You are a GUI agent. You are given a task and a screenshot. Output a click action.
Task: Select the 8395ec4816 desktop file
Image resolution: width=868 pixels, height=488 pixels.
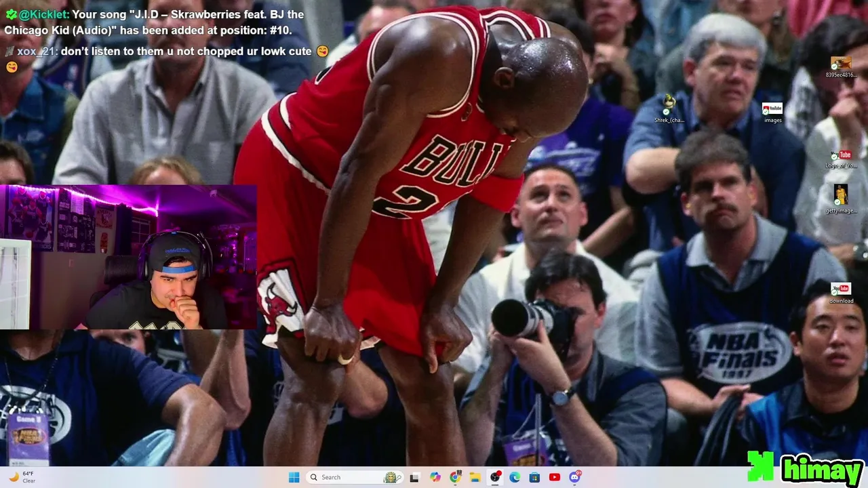coord(841,67)
